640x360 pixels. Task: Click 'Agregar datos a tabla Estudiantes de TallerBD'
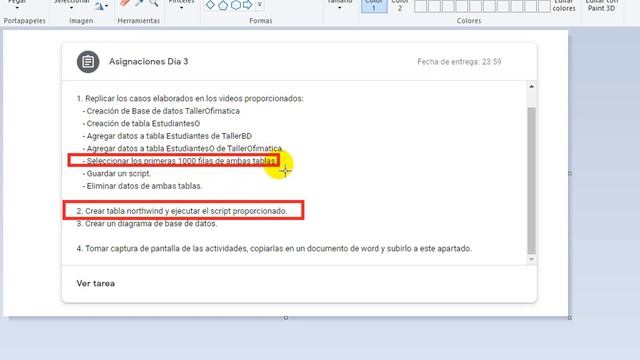[x=167, y=136]
